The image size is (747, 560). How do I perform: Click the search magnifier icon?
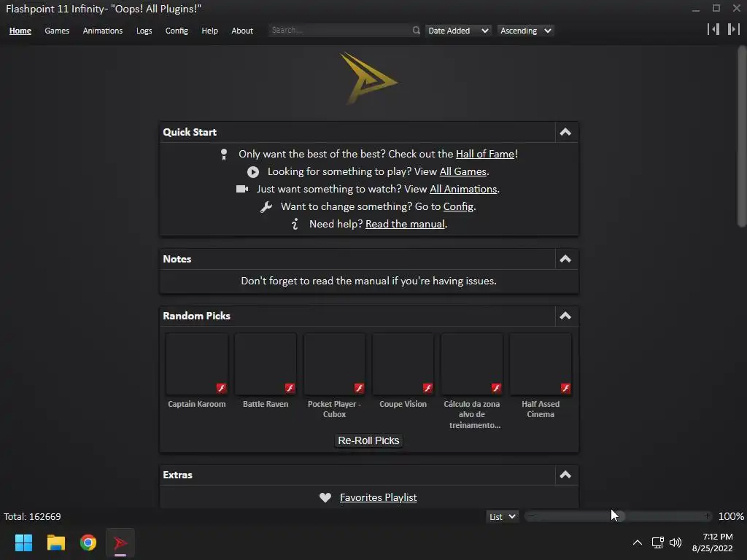416,31
